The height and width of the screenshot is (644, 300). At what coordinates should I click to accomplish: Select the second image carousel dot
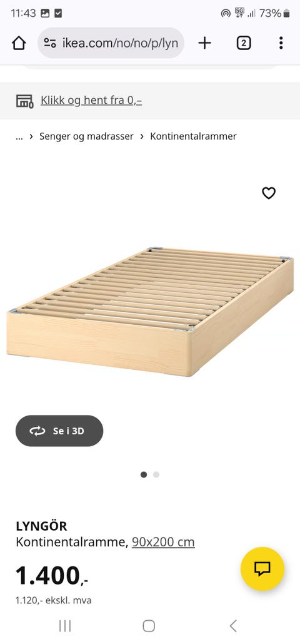[156, 474]
